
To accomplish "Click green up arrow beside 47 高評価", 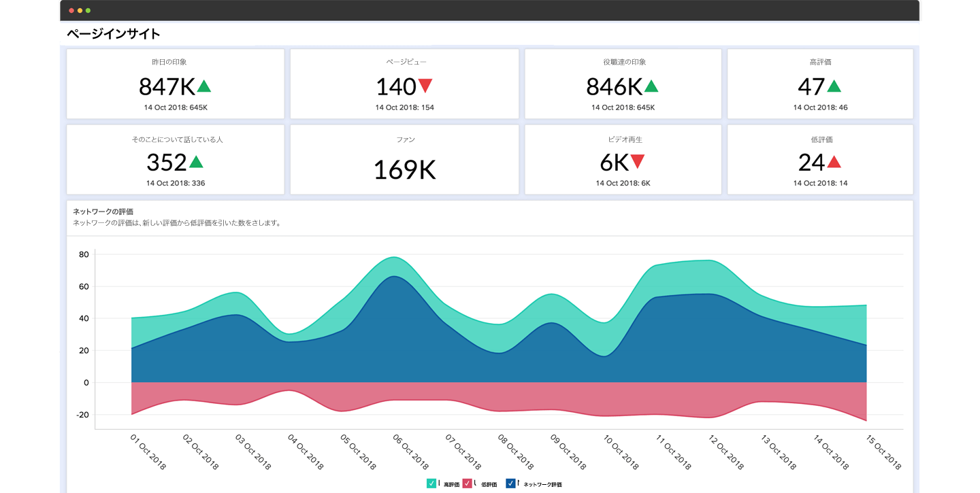I will click(834, 86).
